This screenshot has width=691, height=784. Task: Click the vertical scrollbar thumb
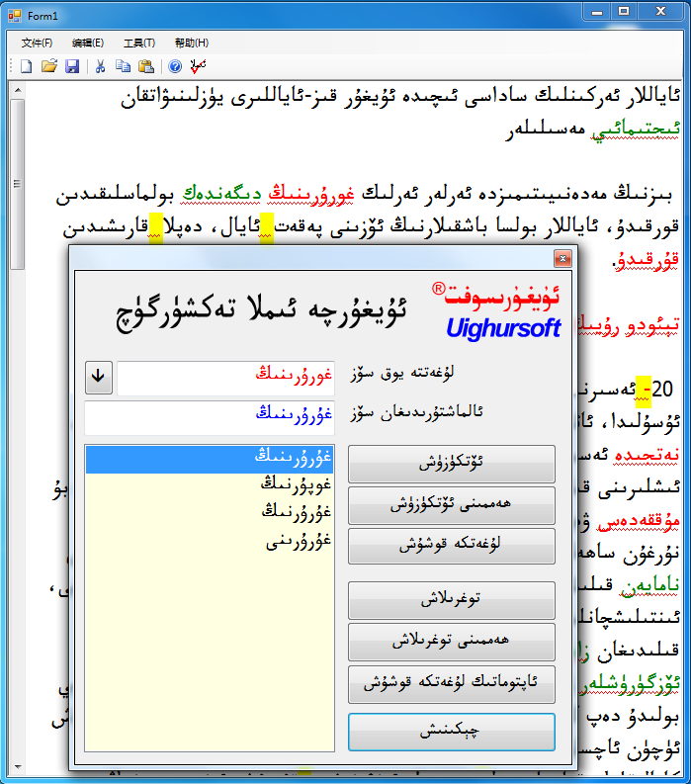click(18, 184)
